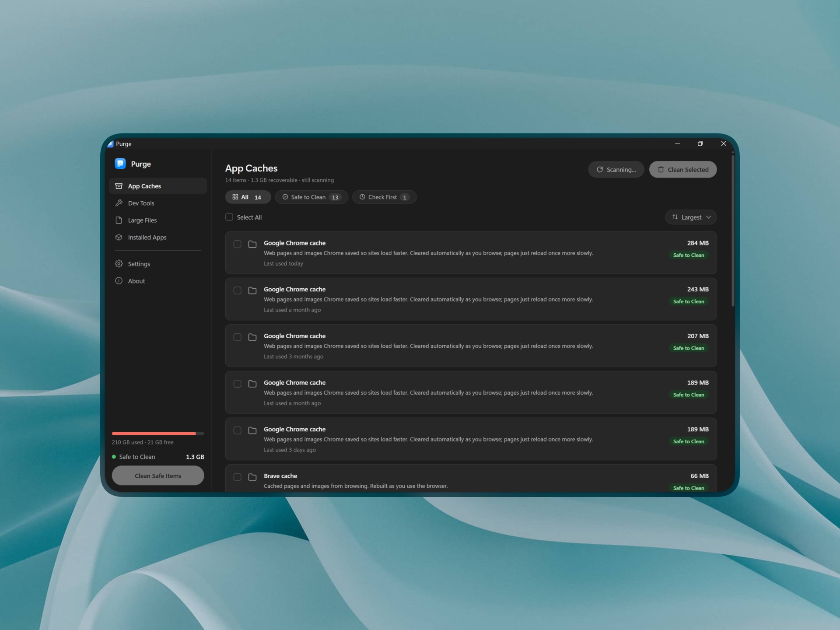Viewport: 840px width, 630px height.
Task: Click the grid icon on the All filter
Action: [235, 197]
